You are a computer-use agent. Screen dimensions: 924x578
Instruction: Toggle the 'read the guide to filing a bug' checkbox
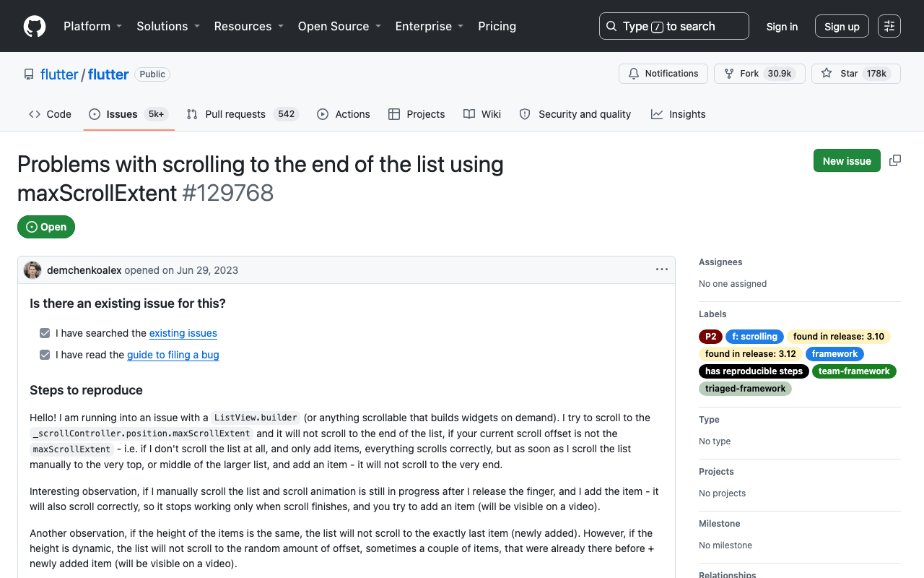(45, 355)
